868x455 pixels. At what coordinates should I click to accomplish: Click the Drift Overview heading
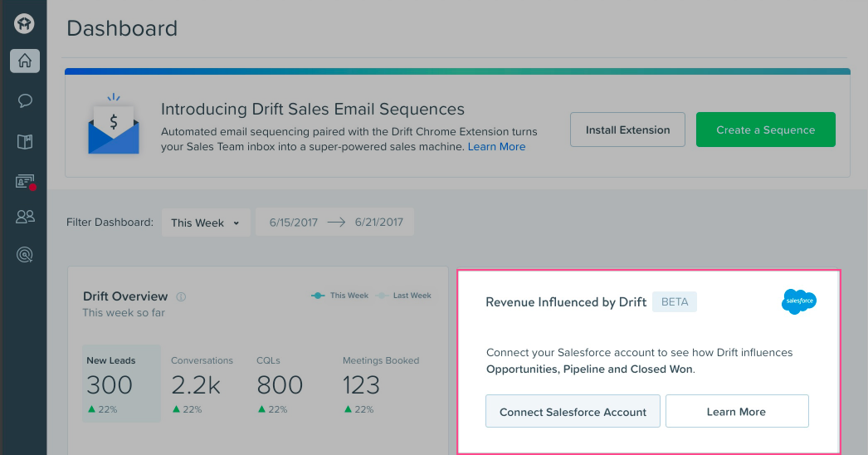pyautogui.click(x=125, y=296)
